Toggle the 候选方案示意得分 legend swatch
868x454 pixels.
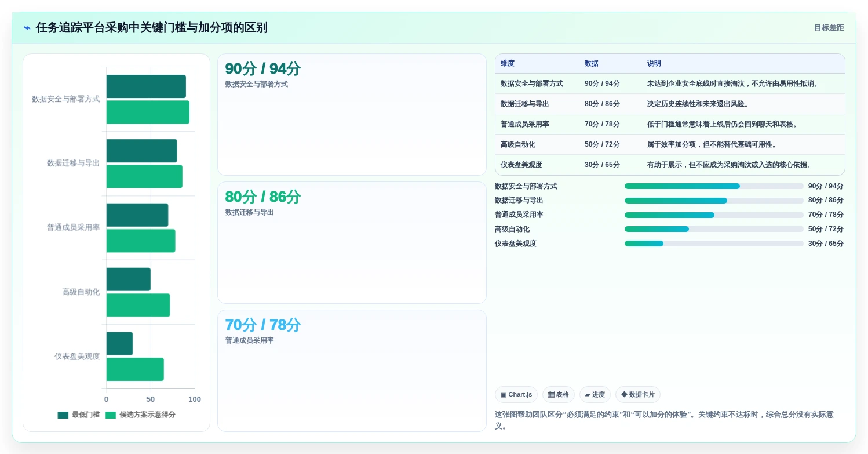(x=111, y=415)
